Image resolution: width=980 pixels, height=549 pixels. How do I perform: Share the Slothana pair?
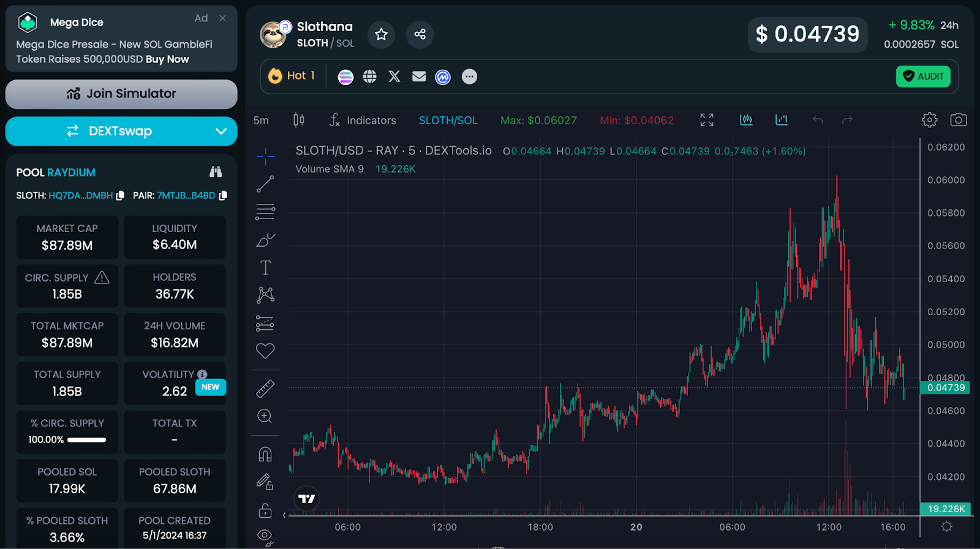coord(420,34)
